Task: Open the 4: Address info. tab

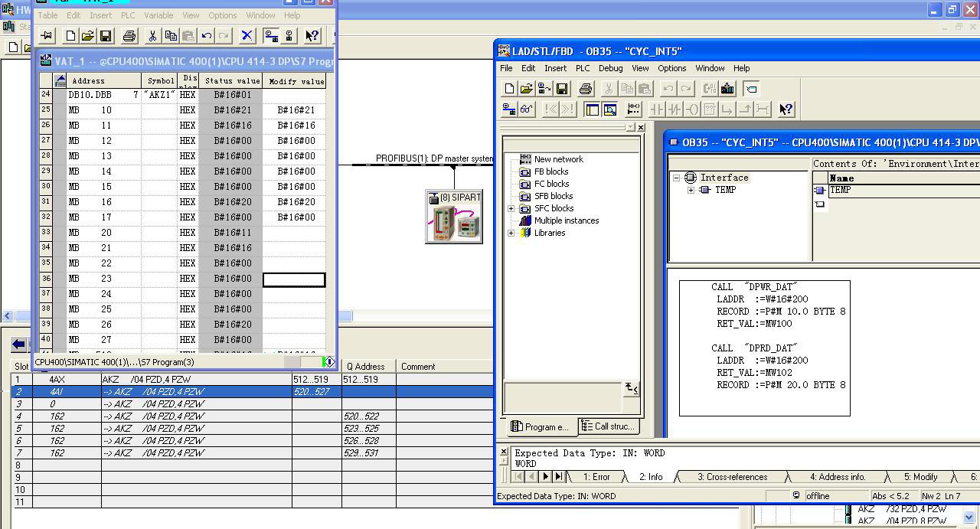Action: [x=838, y=476]
